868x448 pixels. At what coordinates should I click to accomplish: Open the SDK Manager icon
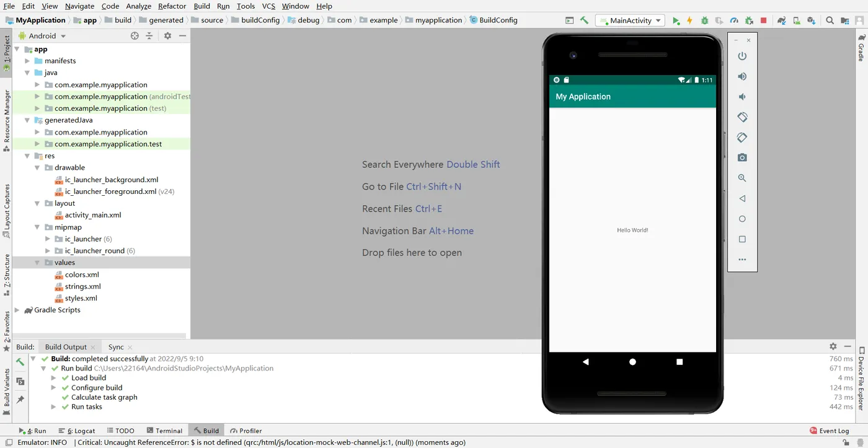(811, 20)
